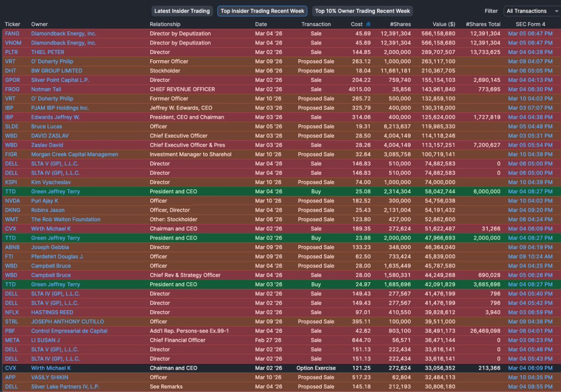
Task: Open the NFLX ticker link
Action: pos(12,313)
